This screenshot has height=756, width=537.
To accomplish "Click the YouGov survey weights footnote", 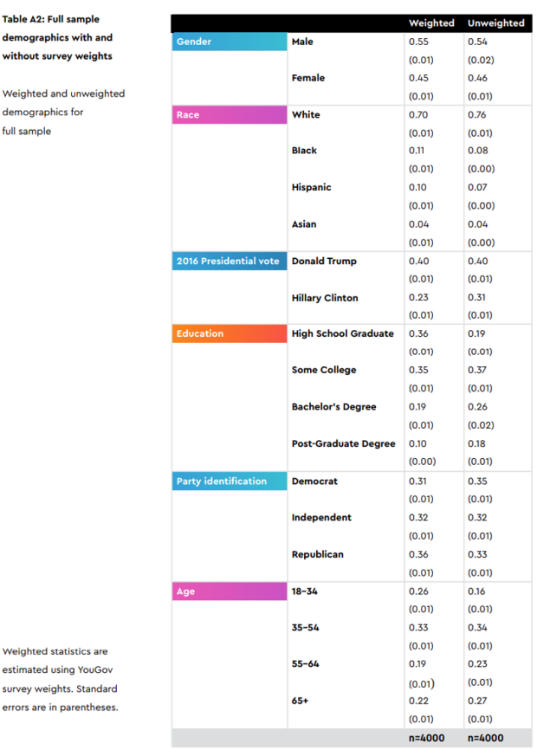I will click(60, 679).
